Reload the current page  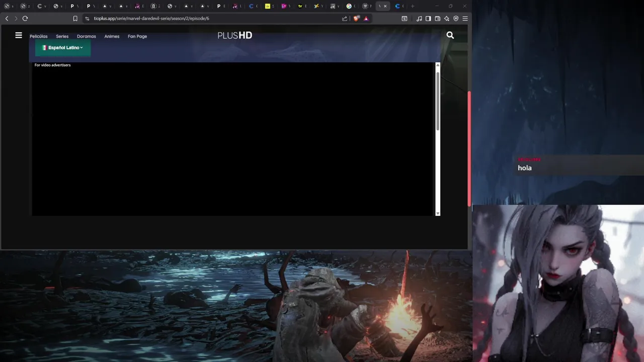click(x=25, y=19)
